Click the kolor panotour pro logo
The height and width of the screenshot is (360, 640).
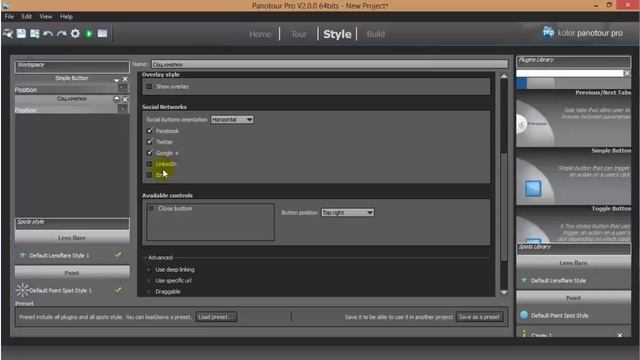[x=582, y=33]
